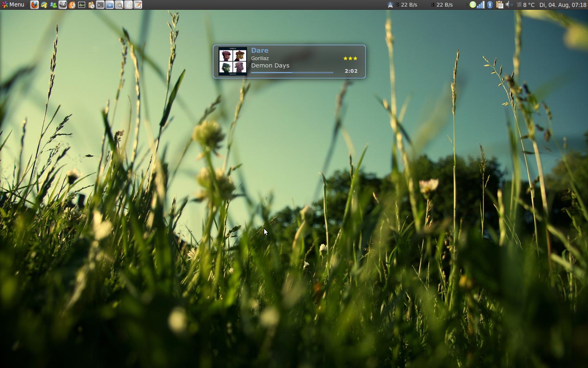Screen dimensions: 588x368
Task: Open the clipboard manager tray icon
Action: pos(499,5)
